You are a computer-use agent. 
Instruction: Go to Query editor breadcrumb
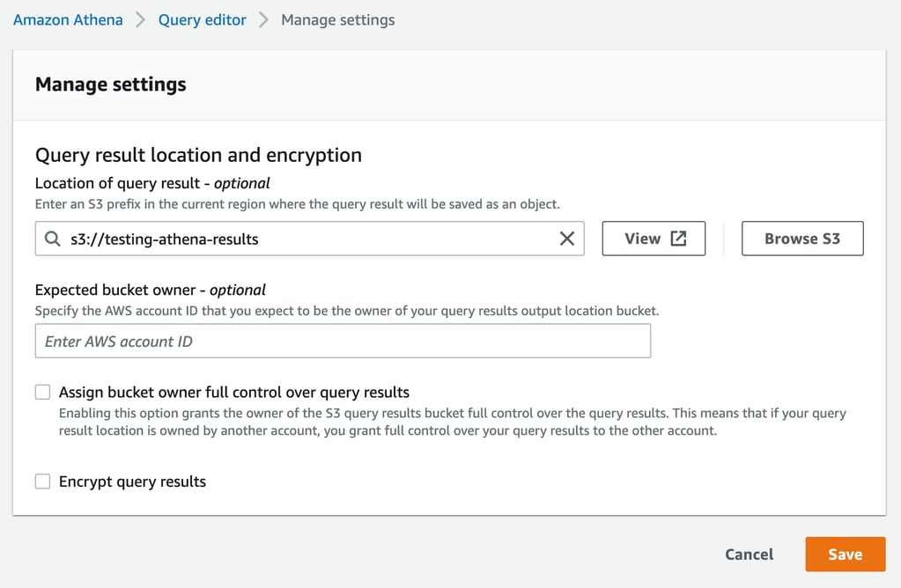(x=202, y=19)
